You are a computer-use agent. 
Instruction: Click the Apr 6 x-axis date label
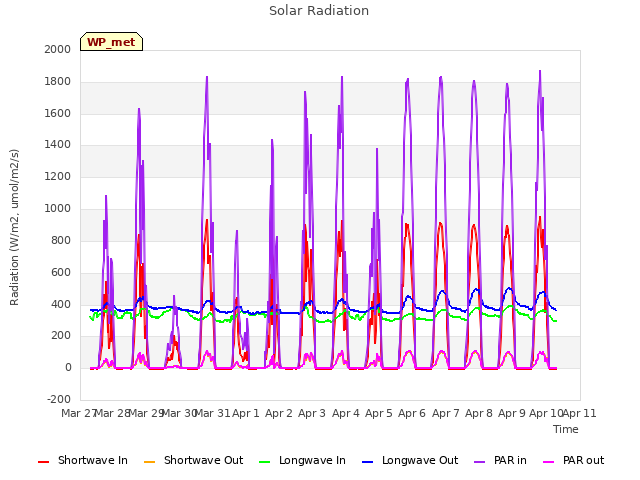412,413
